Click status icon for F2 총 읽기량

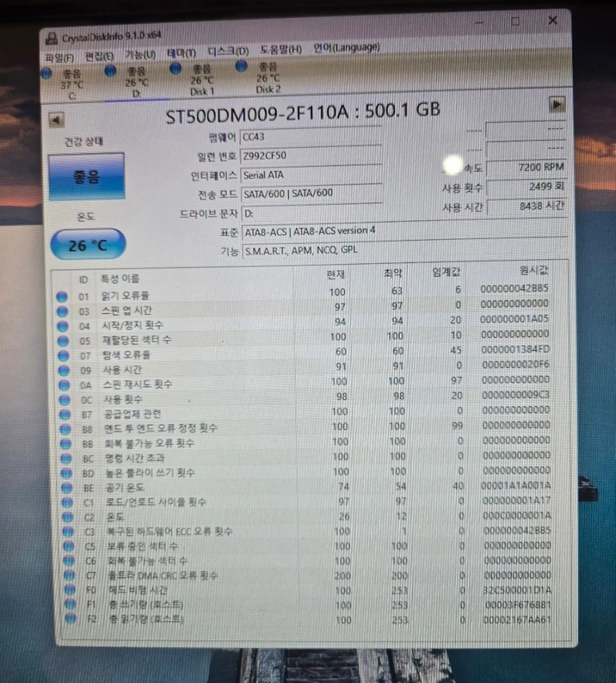pos(71,619)
